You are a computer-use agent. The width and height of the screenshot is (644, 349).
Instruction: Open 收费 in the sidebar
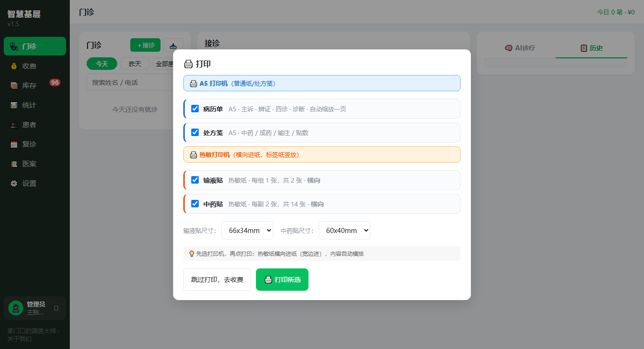click(35, 66)
